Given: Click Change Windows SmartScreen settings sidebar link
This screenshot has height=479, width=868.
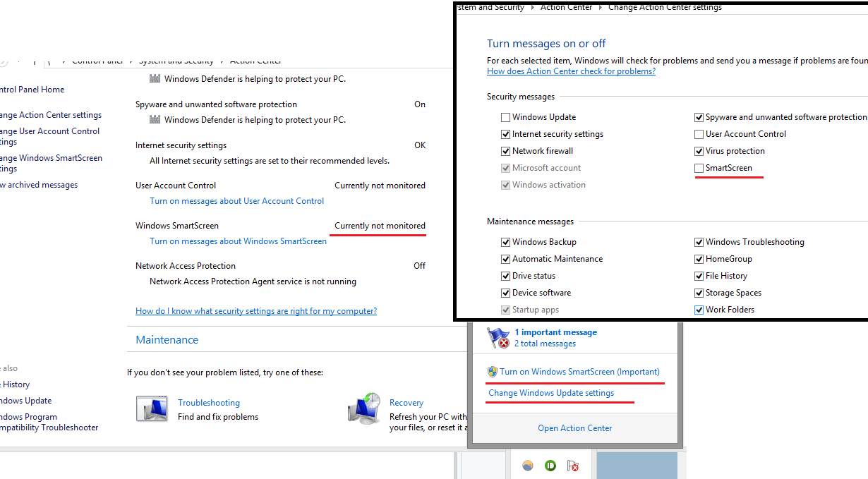Looking at the screenshot, I should pos(51,164).
